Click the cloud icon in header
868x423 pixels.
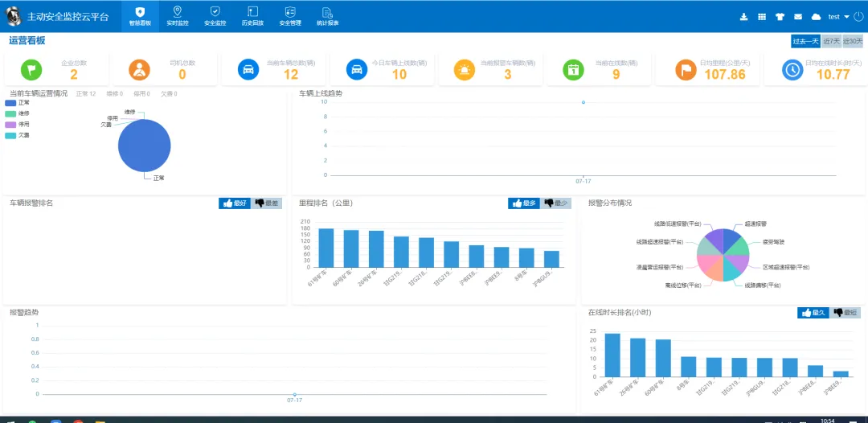click(816, 17)
